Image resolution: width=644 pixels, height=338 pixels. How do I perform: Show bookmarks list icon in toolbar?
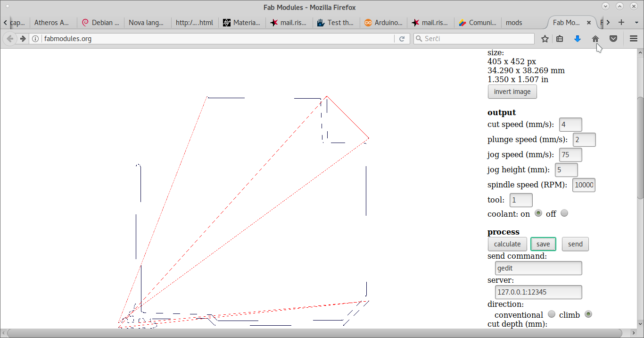(x=560, y=39)
